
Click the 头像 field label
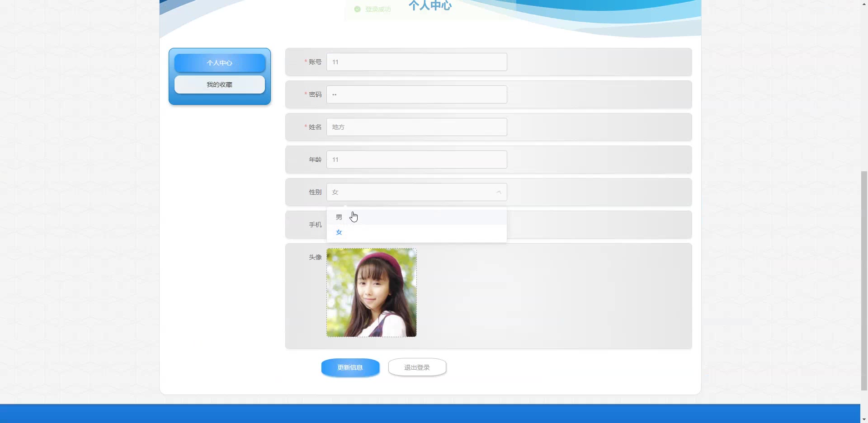[x=315, y=257]
